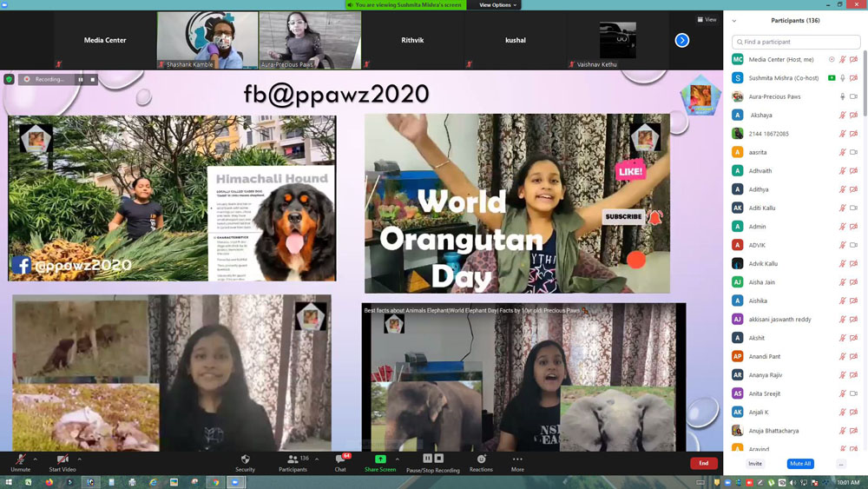Open the View Options dropdown
Viewport: 868px width, 489px height.
tap(497, 5)
